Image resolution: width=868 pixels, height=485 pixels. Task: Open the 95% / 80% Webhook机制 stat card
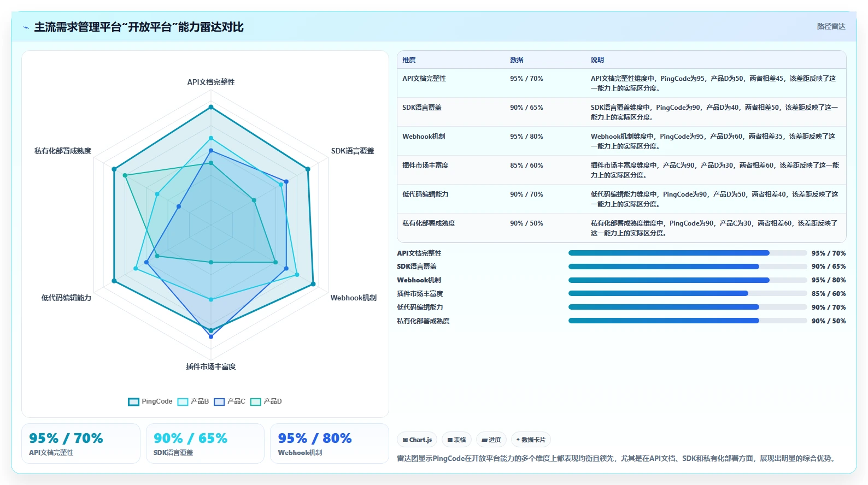click(330, 443)
